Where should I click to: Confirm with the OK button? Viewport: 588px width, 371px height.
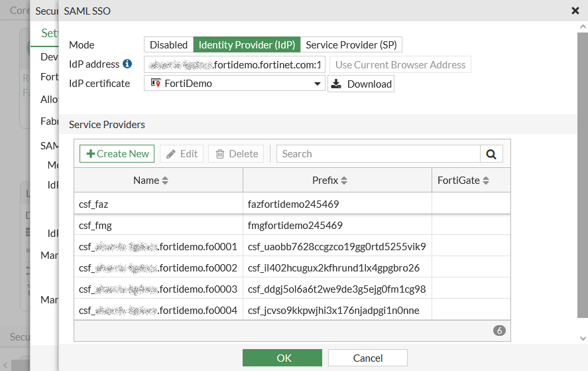(x=284, y=358)
